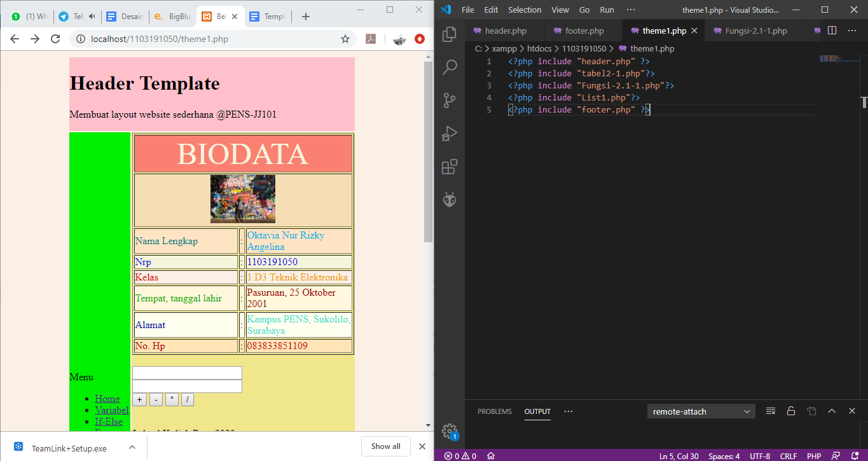868x461 pixels.
Task: Change the CRLF line ending
Action: pos(789,456)
